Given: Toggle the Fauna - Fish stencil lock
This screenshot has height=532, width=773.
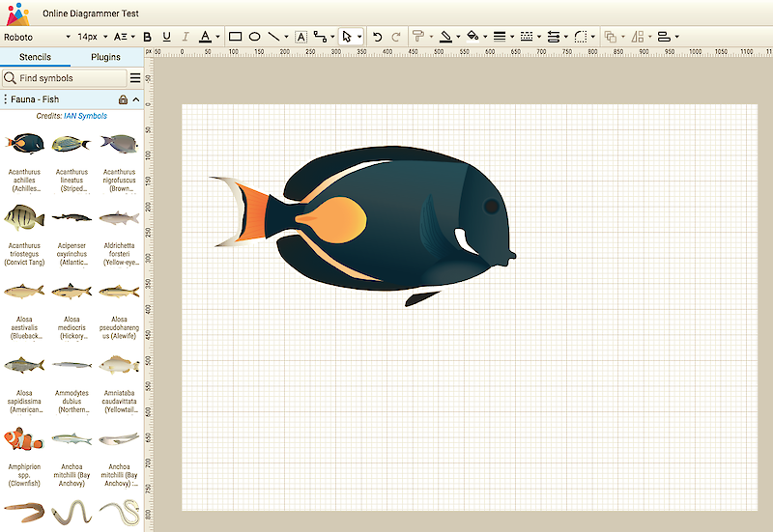Looking at the screenshot, I should click(x=123, y=99).
